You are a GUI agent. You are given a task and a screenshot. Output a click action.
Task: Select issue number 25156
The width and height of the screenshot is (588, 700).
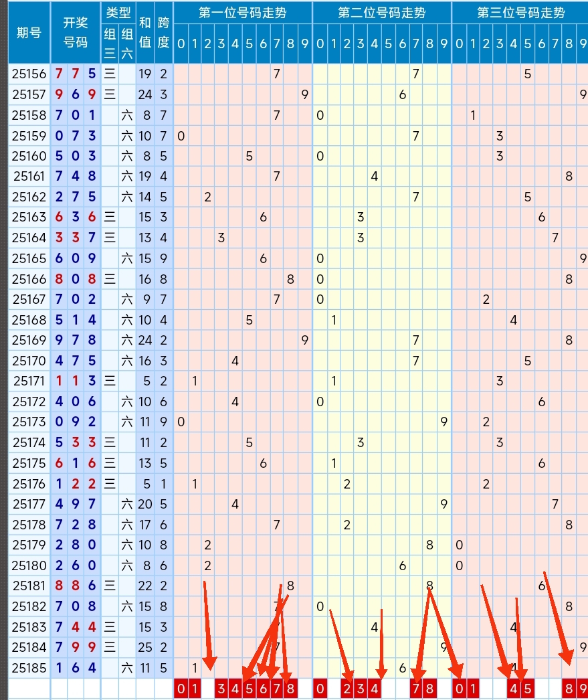29,74
